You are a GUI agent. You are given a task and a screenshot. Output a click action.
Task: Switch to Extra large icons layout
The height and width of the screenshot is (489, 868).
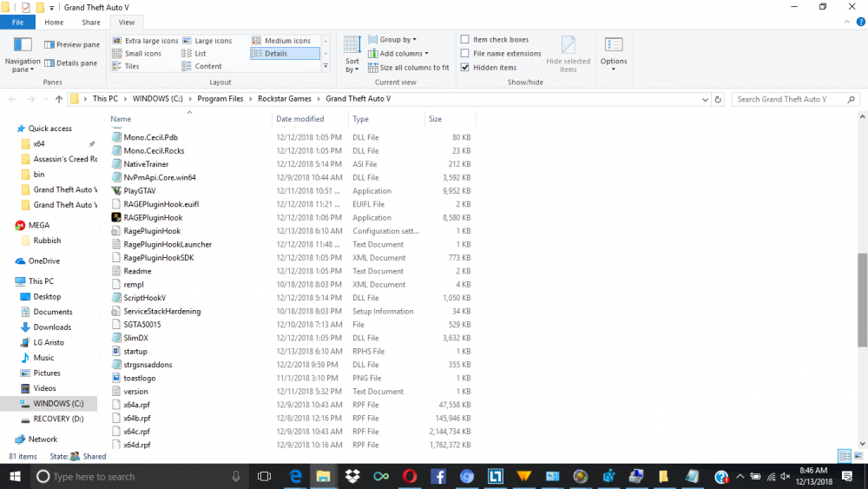click(x=145, y=41)
